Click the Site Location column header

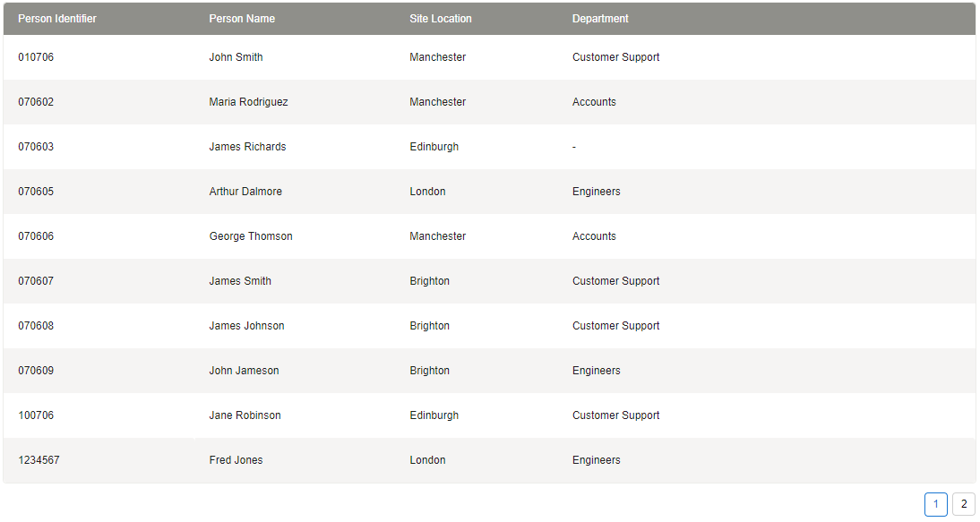click(x=440, y=19)
